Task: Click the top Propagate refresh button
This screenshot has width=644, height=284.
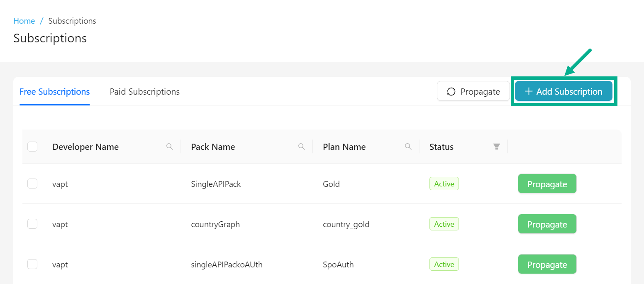Action: (473, 91)
